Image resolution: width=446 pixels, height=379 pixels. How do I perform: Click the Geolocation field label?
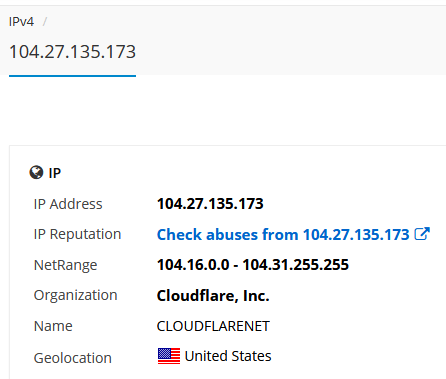click(73, 358)
